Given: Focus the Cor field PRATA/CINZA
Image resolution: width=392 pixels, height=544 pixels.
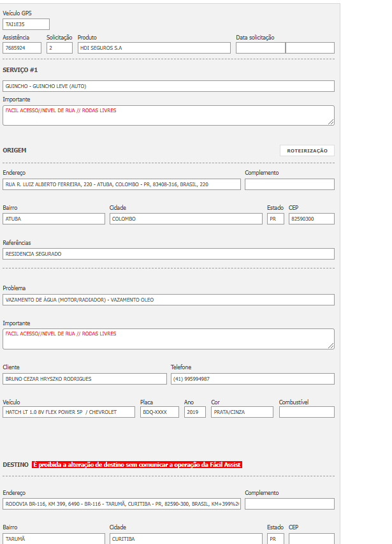Looking at the screenshot, I should pos(242,412).
